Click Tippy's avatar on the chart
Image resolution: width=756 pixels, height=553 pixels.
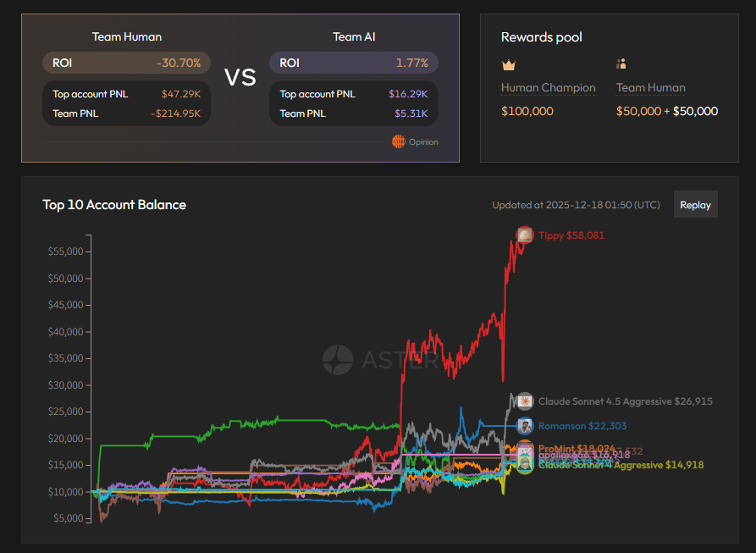pyautogui.click(x=525, y=235)
